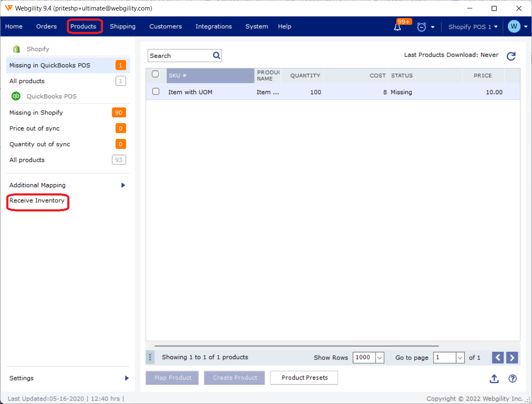
Task: Sort by STATUS column header
Action: [x=425, y=76]
